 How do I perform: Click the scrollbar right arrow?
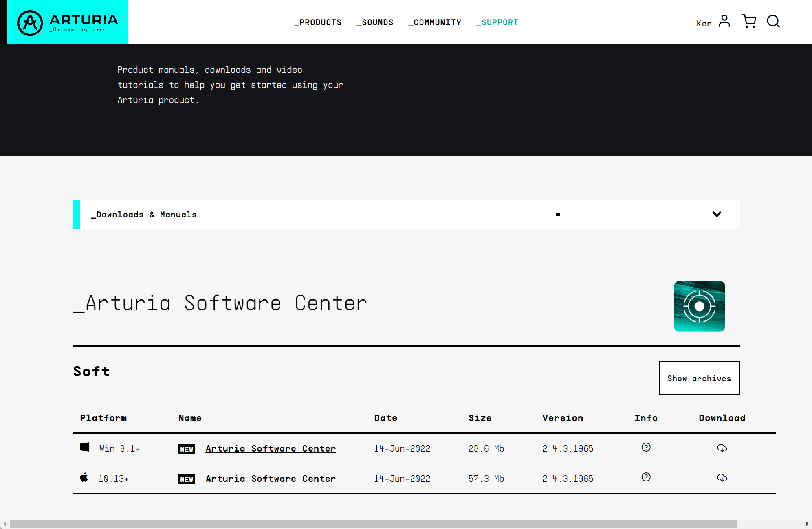(807, 524)
